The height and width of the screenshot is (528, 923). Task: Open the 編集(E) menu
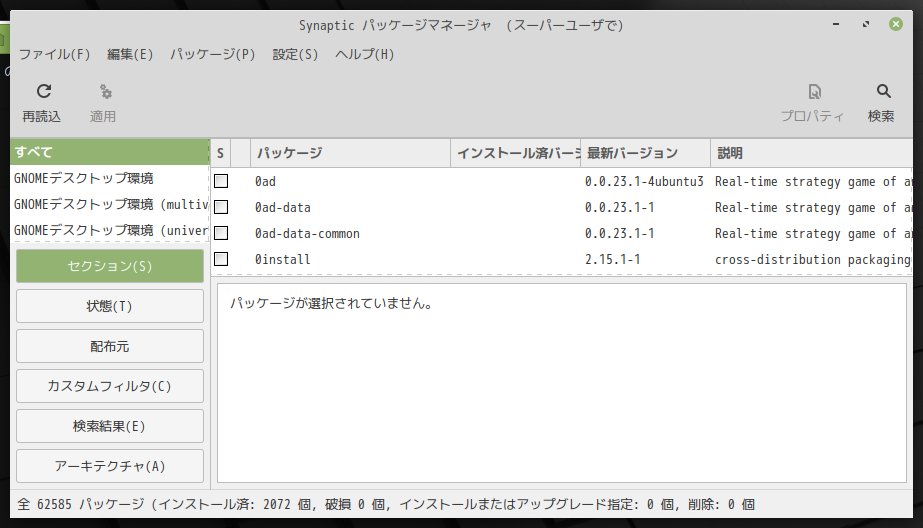coord(130,54)
